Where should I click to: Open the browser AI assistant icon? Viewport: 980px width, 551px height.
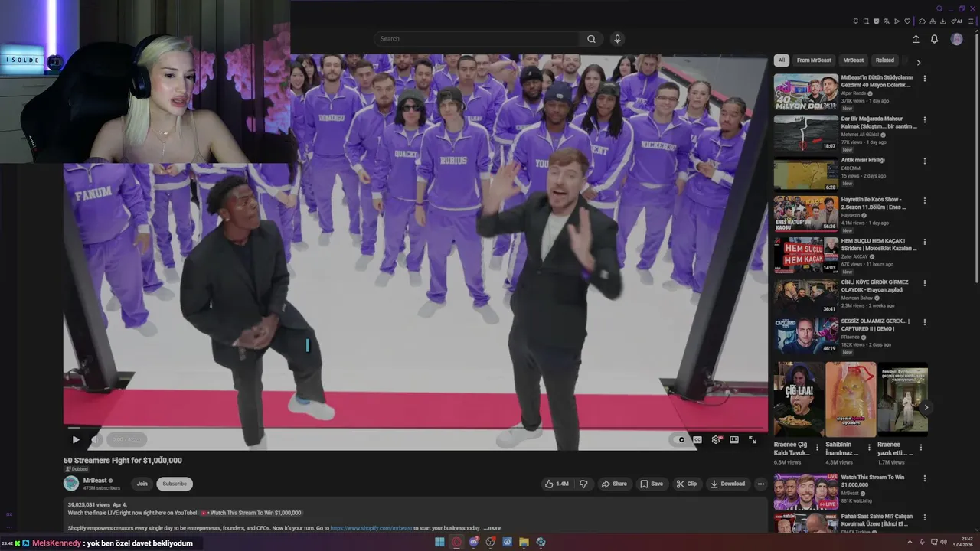click(956, 21)
